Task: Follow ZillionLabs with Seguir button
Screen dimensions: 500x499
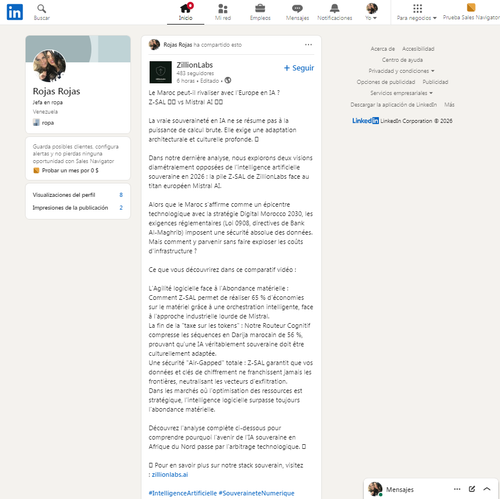Action: (x=299, y=68)
